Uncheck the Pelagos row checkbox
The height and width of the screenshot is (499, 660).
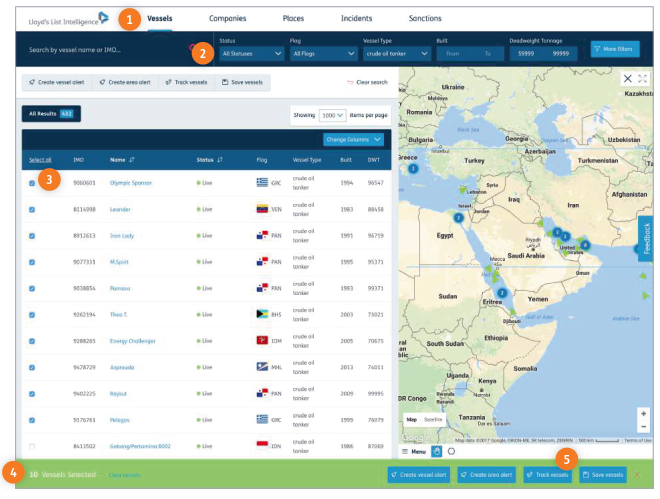pos(32,420)
